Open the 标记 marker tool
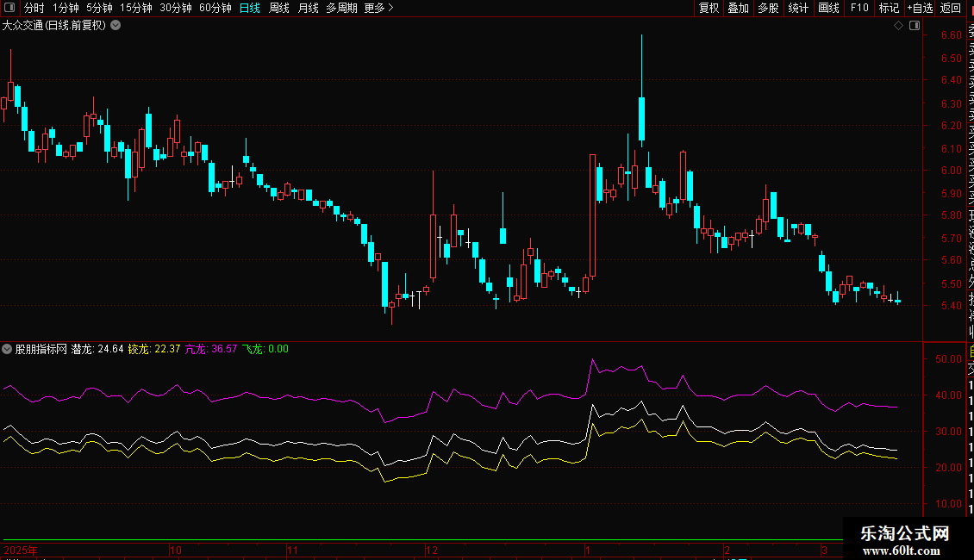 coord(888,8)
